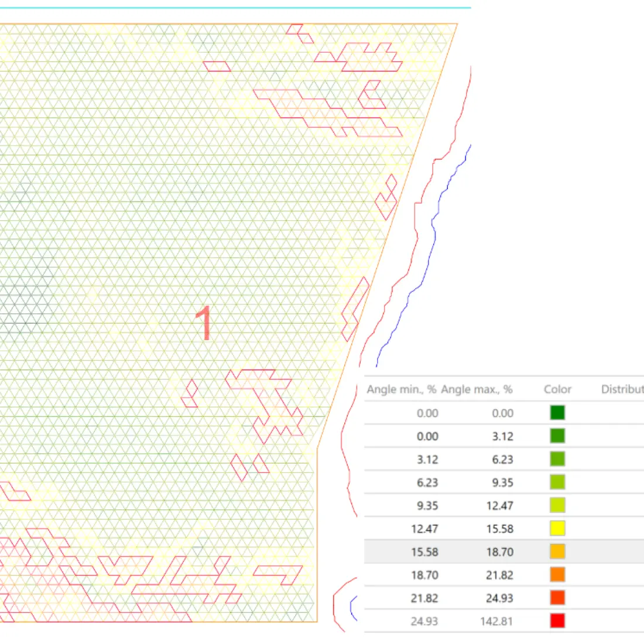Click the "Color" column header
Screen dimensions: 644x644
557,389
